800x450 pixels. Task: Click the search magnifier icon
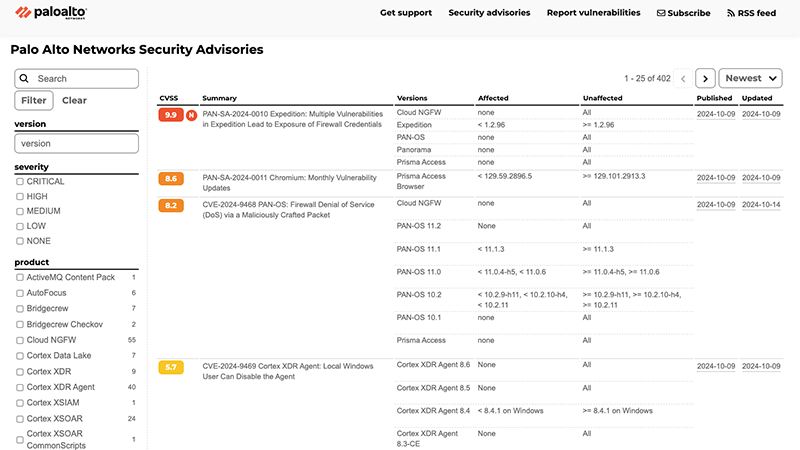point(24,79)
